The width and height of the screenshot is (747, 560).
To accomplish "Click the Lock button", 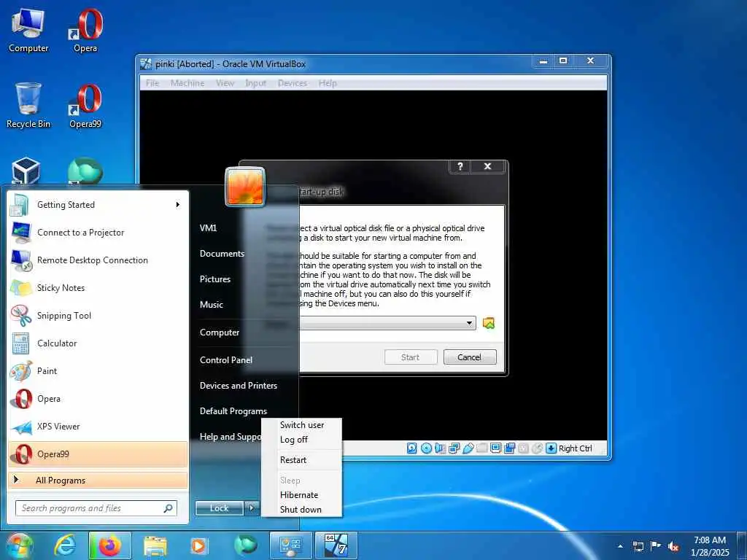I will (x=219, y=508).
